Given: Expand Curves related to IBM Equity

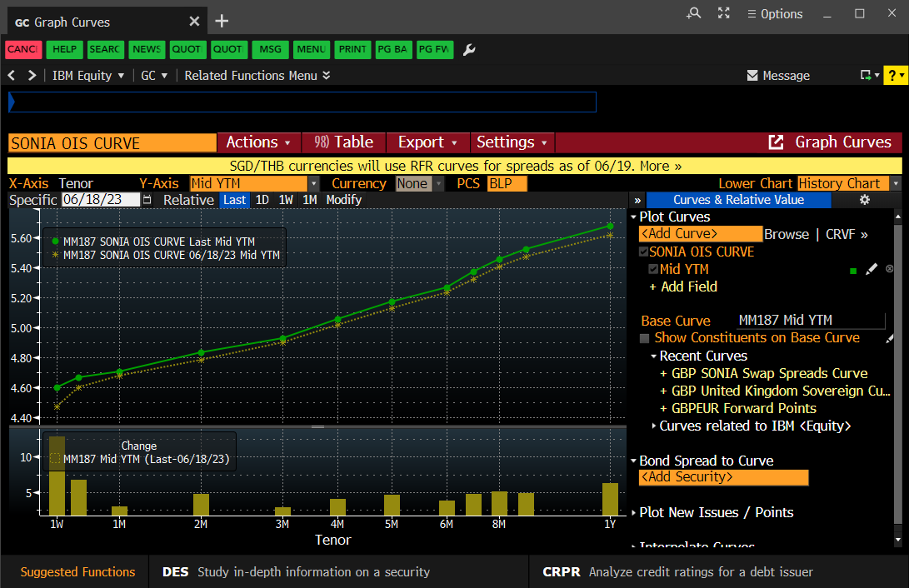Looking at the screenshot, I should pyautogui.click(x=654, y=426).
